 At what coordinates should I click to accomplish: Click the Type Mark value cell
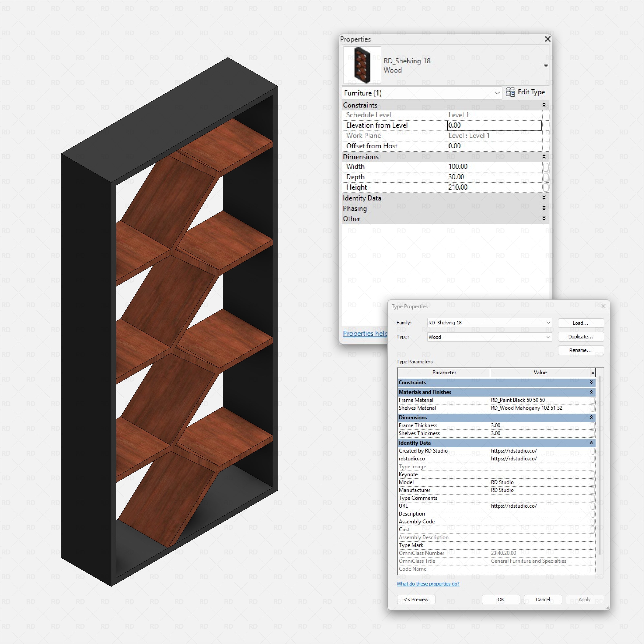tap(540, 545)
